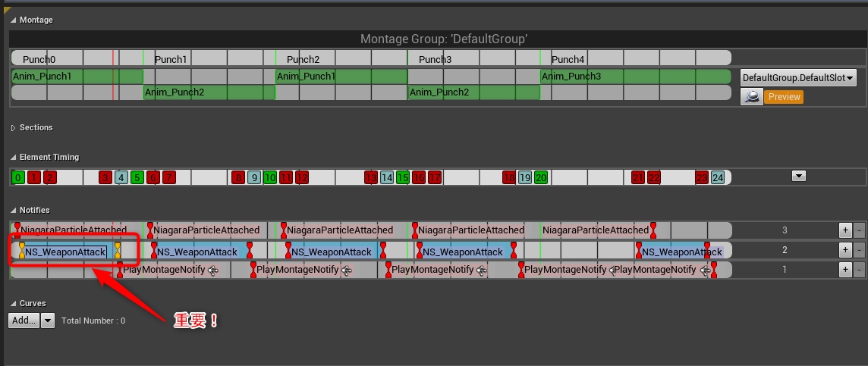Select element timing node 15
Viewport: 868px width, 366px height.
pos(403,177)
